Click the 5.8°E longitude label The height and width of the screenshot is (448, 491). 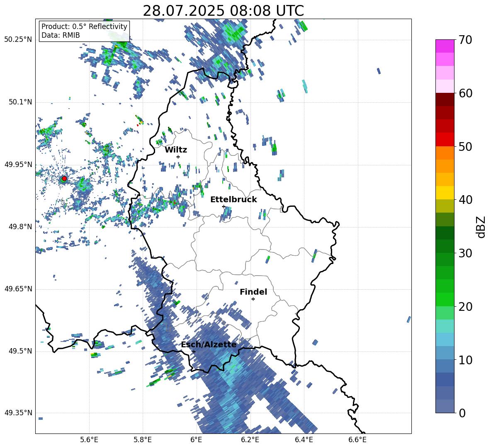click(143, 440)
